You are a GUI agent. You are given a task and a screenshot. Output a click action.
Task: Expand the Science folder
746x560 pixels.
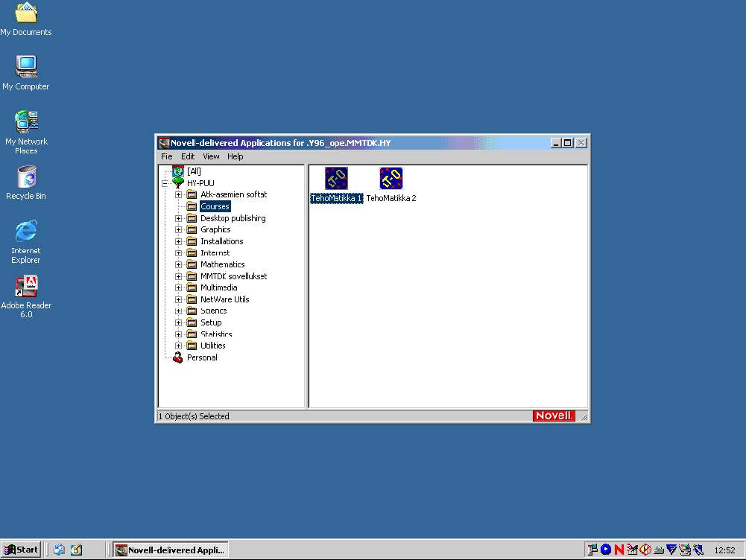pyautogui.click(x=178, y=311)
